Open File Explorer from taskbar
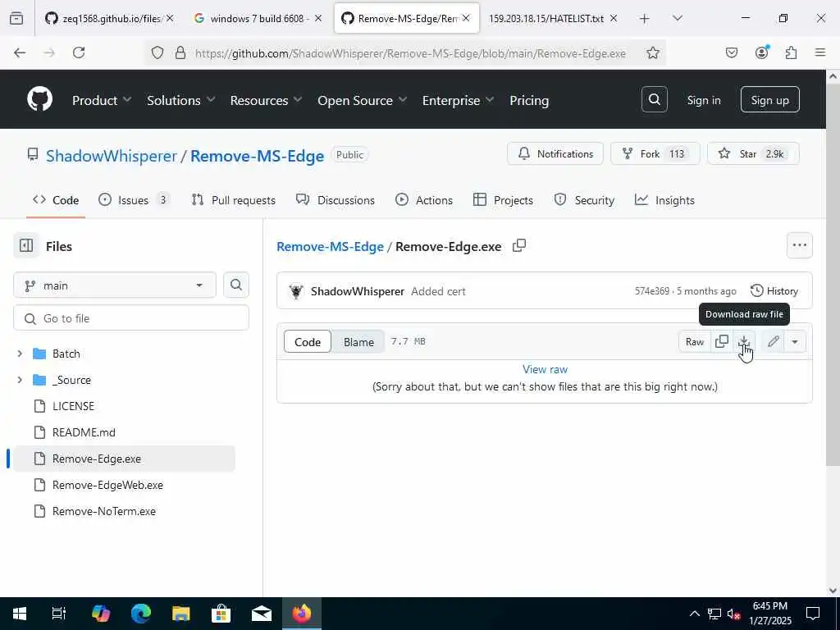The width and height of the screenshot is (840, 630). [x=181, y=614]
